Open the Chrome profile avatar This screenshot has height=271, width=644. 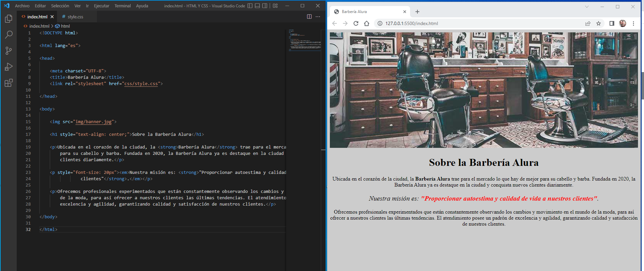[x=623, y=23]
